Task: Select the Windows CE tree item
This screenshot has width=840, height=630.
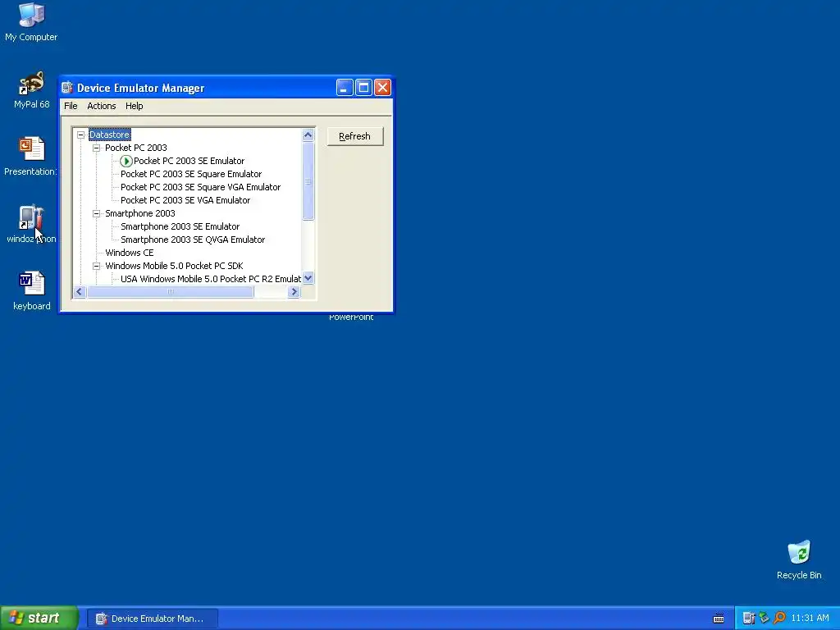Action: [129, 253]
